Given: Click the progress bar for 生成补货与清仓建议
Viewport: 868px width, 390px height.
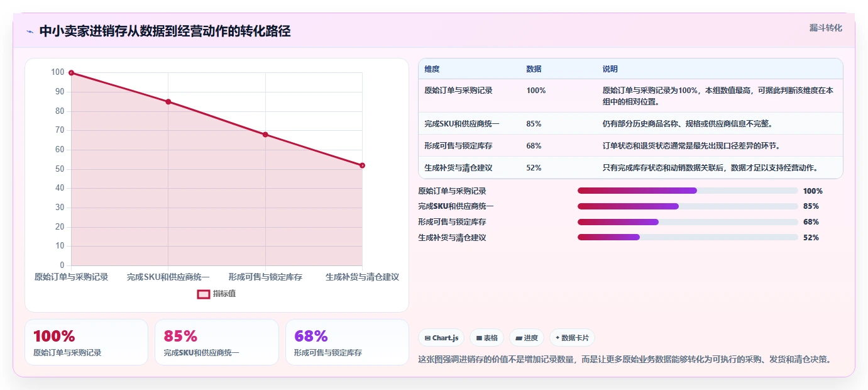Looking at the screenshot, I should [x=688, y=238].
